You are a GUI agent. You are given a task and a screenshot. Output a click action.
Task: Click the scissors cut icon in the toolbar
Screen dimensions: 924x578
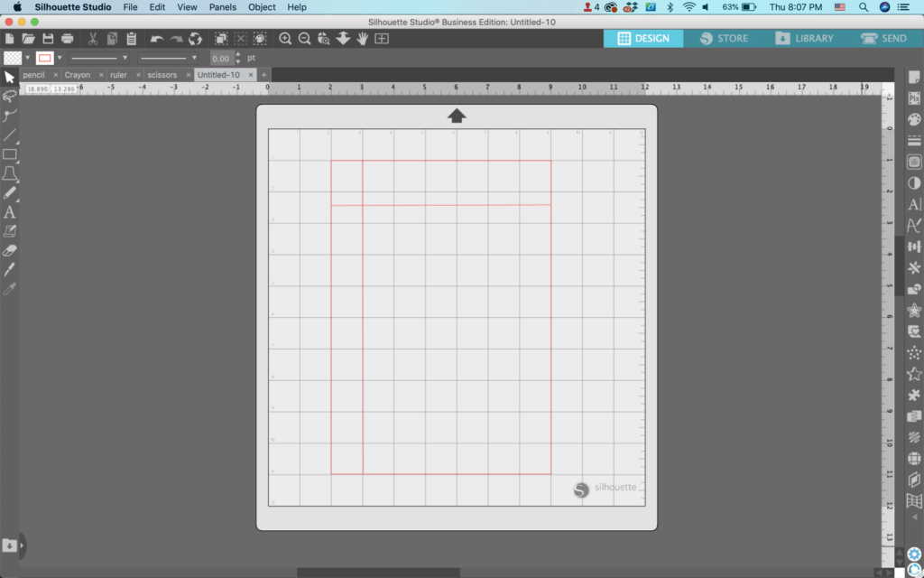[93, 39]
